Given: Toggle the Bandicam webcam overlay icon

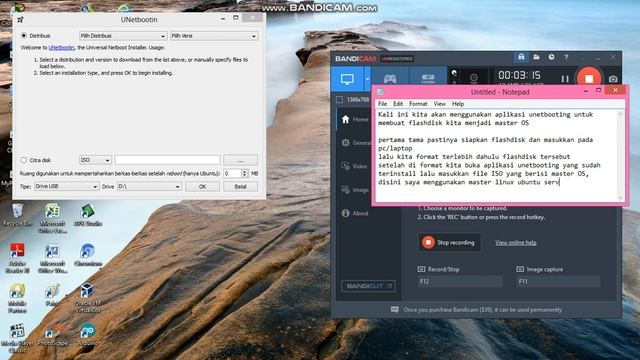Looking at the screenshot, I should [x=473, y=78].
